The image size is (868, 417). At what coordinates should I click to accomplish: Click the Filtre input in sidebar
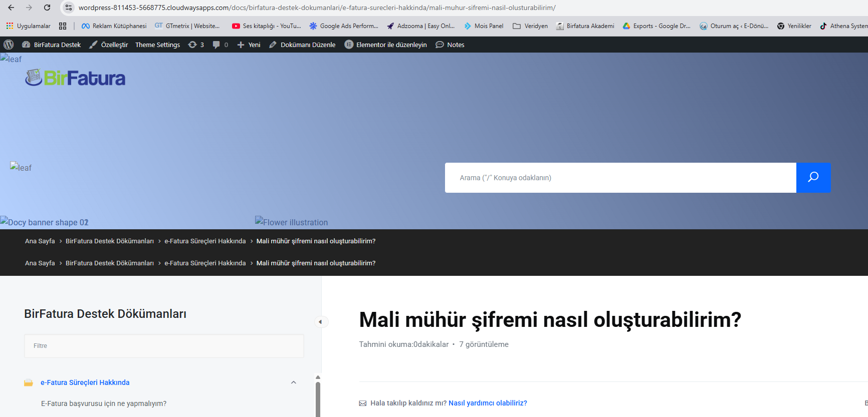tap(164, 346)
